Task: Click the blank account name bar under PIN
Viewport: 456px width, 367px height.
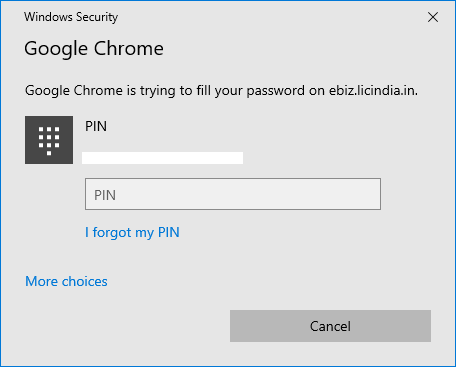Action: click(162, 158)
